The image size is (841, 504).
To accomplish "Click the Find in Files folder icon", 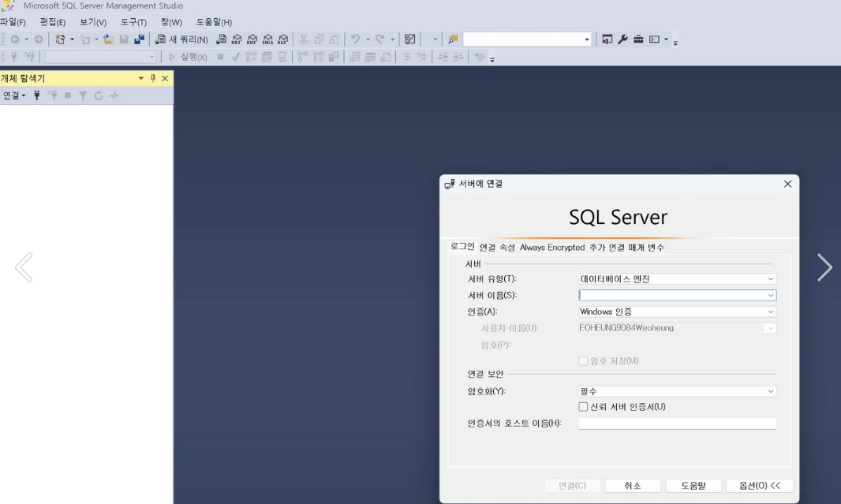I will [453, 39].
